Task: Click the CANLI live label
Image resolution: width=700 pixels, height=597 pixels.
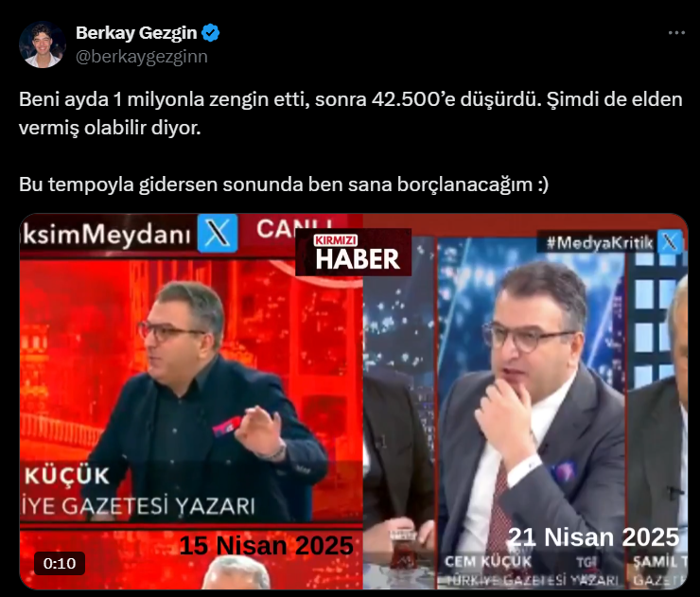Action: click(x=295, y=228)
